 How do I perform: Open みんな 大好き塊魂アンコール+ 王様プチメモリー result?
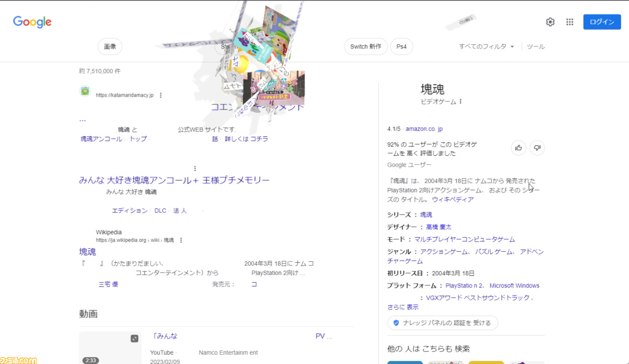[174, 180]
